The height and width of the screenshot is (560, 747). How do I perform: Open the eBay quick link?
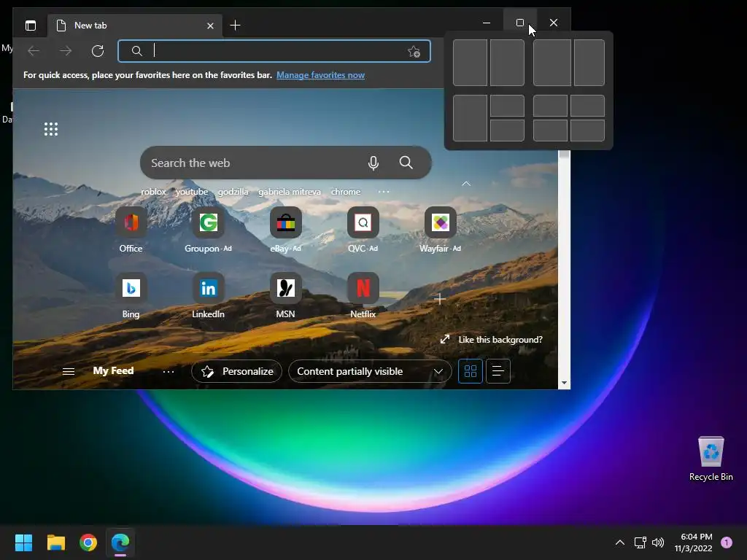[285, 230]
